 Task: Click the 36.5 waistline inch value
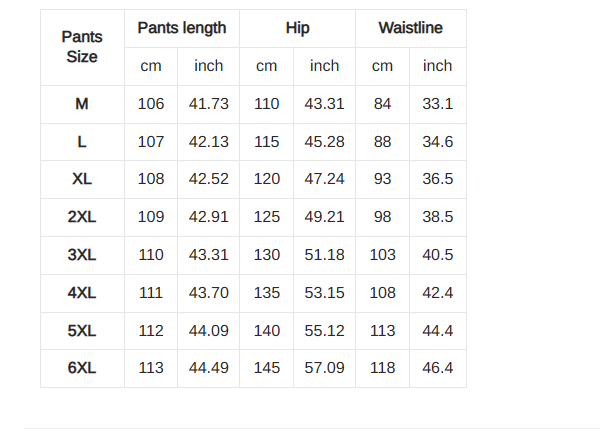[438, 179]
